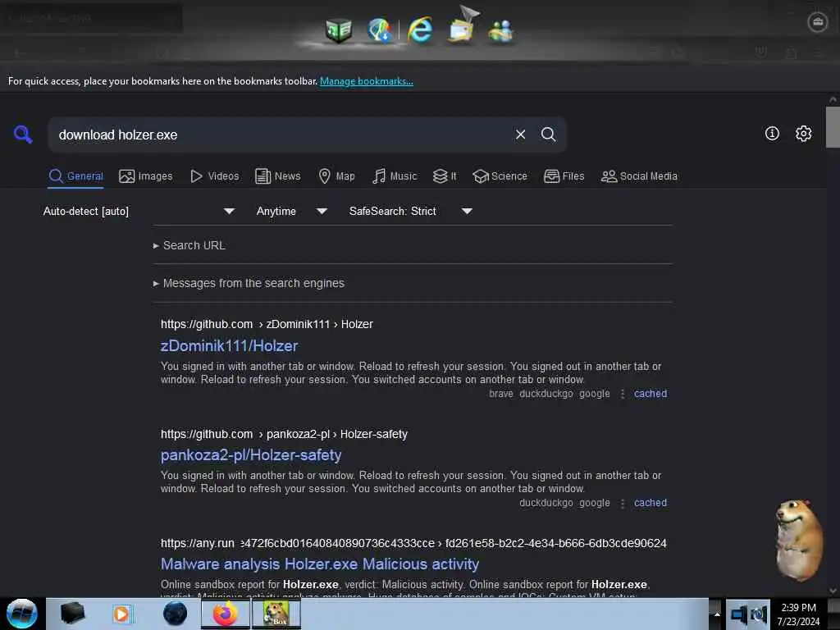Click the Manage bookmarks link

click(367, 81)
